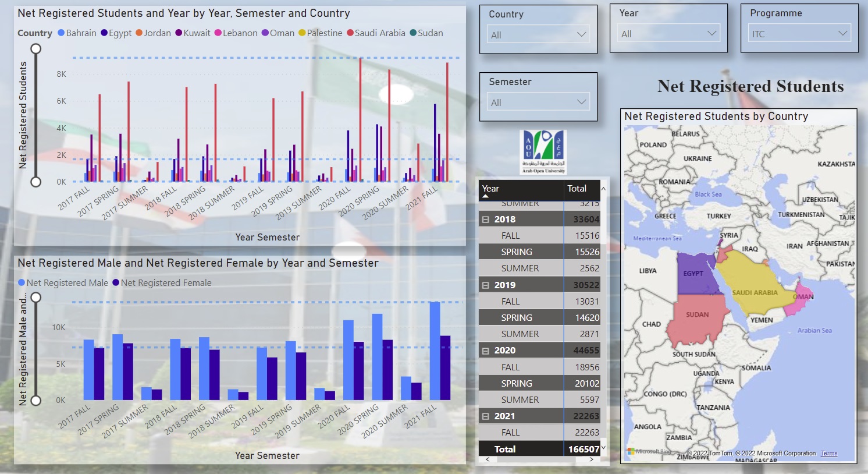Click the Bahrain legend color dot
The height and width of the screenshot is (474, 868).
coord(61,33)
